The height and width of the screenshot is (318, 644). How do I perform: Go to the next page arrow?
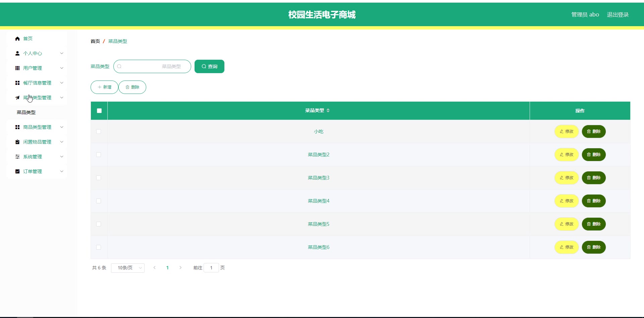[180, 268]
